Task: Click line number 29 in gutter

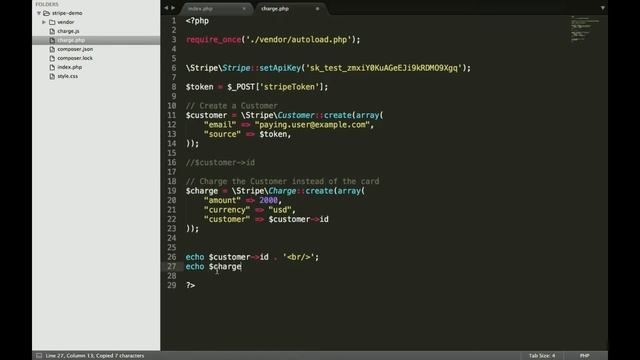Action: click(172, 285)
